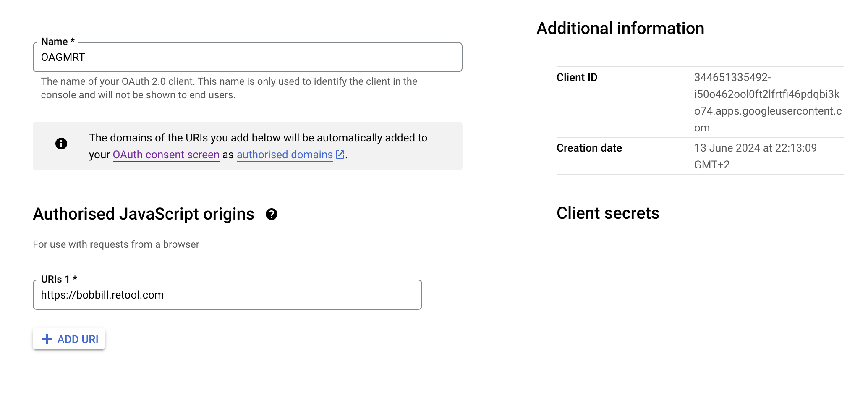Click the creation date timestamp value

(755, 156)
